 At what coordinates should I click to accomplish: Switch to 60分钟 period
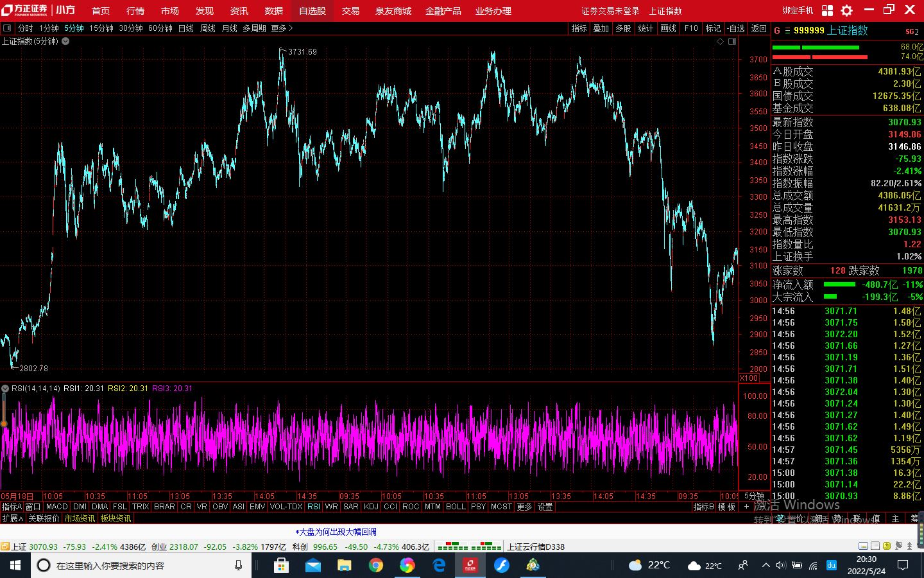(160, 28)
